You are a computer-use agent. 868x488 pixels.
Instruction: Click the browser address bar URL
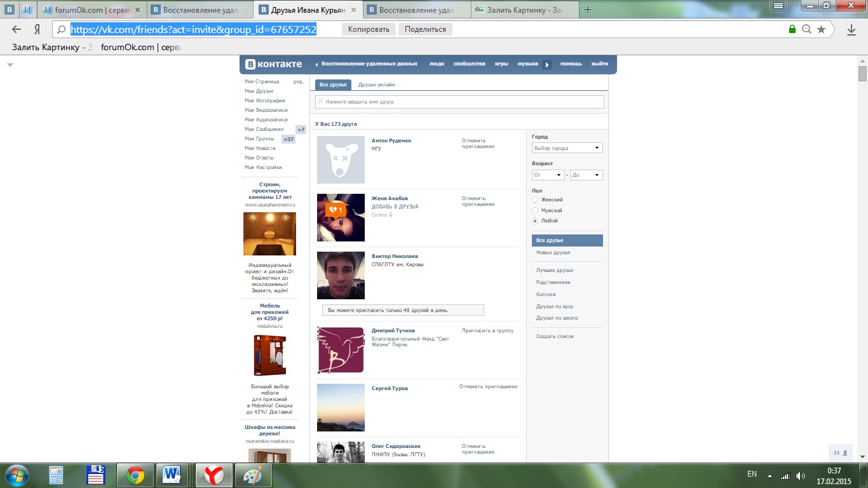193,29
